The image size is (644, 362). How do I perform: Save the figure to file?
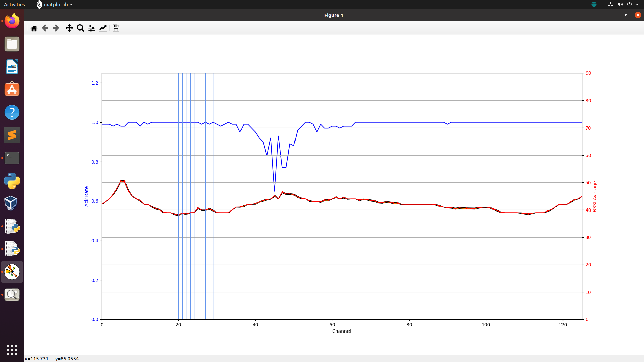click(116, 28)
